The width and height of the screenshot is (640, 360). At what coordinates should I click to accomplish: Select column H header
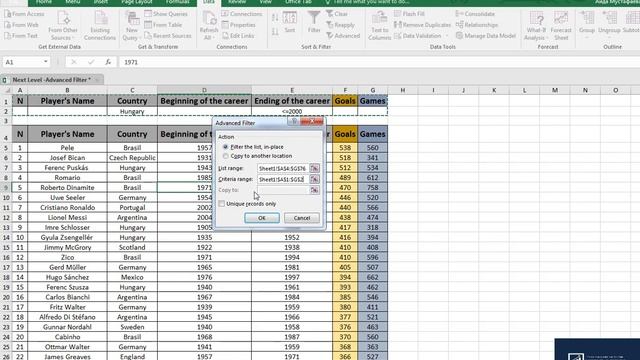coord(402,90)
